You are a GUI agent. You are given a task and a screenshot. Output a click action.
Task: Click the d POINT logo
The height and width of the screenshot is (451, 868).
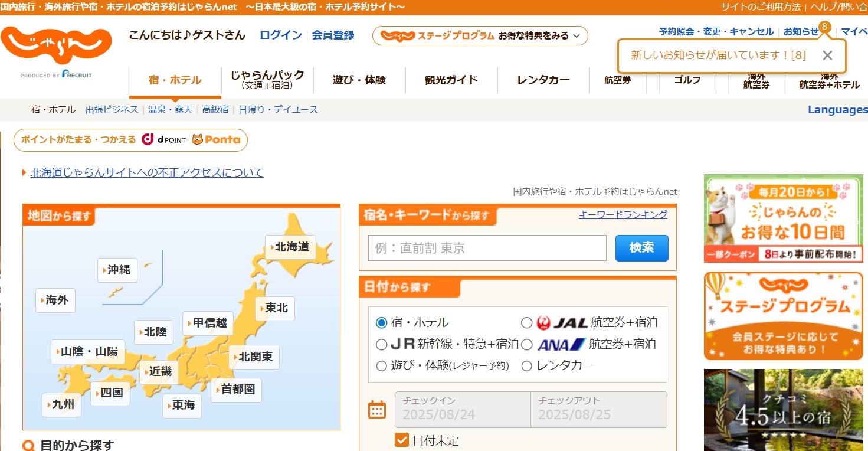coord(164,140)
